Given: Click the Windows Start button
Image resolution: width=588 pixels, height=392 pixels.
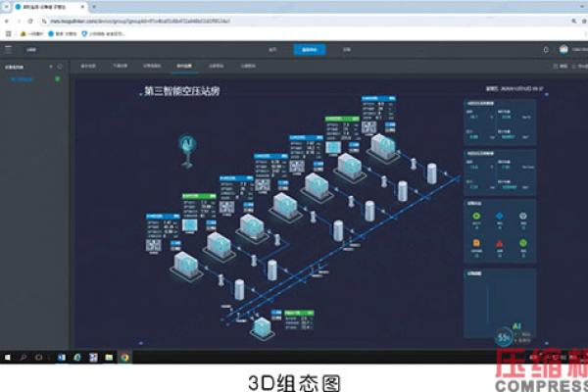Looking at the screenshot, I should click(8, 357).
